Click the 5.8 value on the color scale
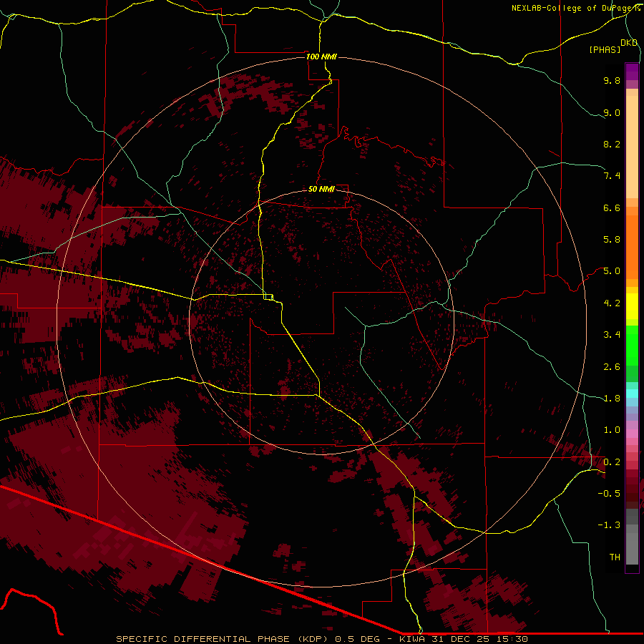 [612, 240]
